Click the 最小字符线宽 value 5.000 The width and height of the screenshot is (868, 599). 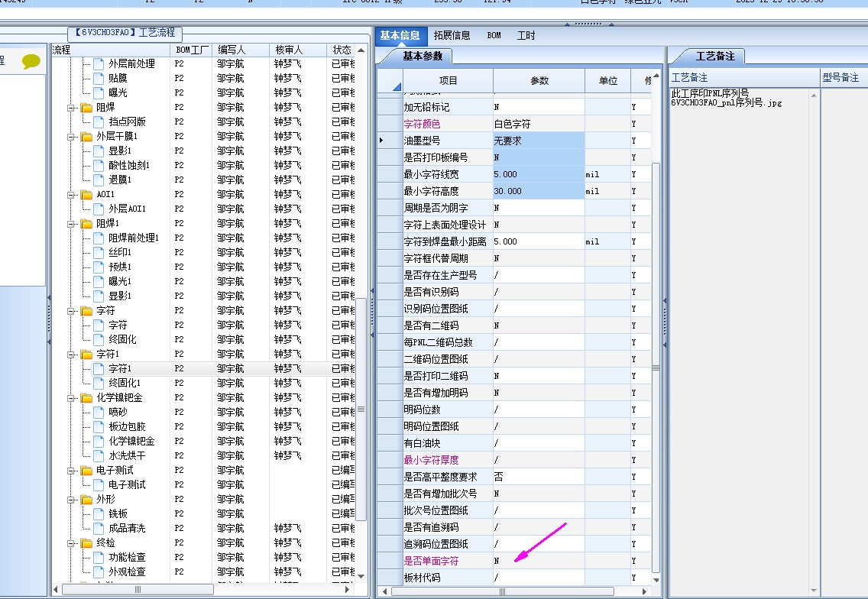coord(539,174)
